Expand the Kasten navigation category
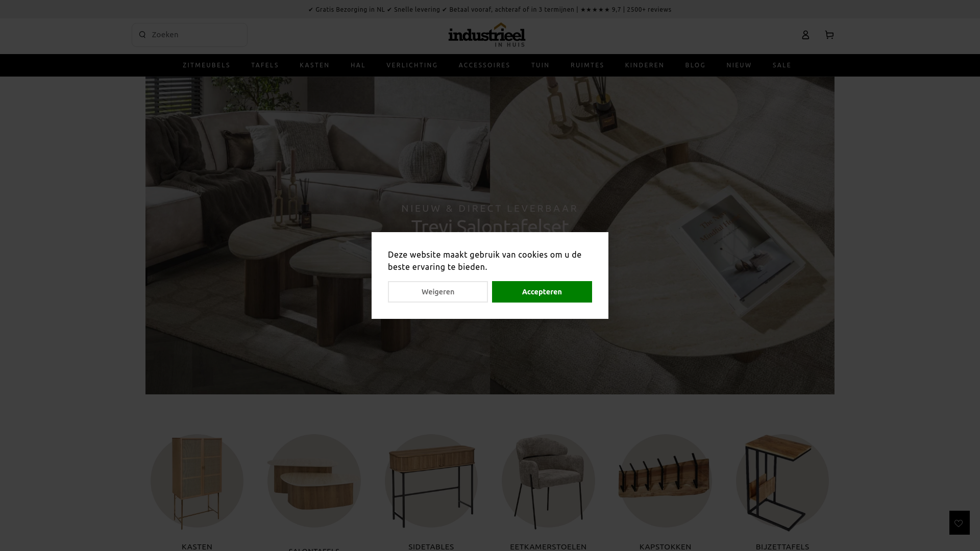 point(314,65)
